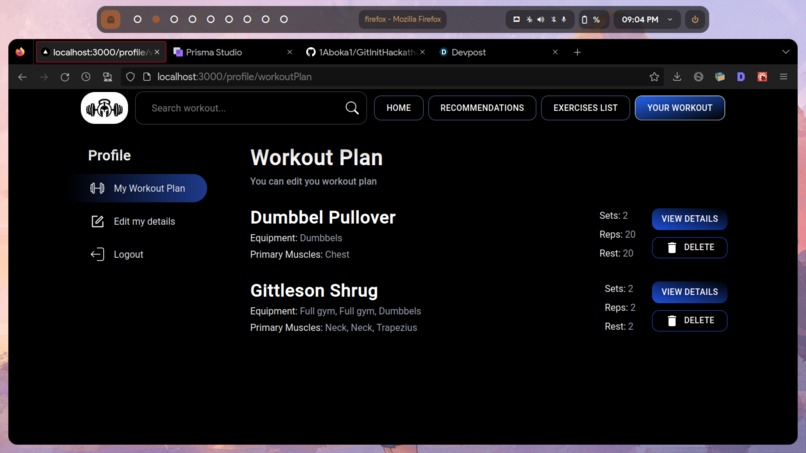Switch to the Prisma Studio tab
This screenshot has height=453, width=806.
[232, 52]
